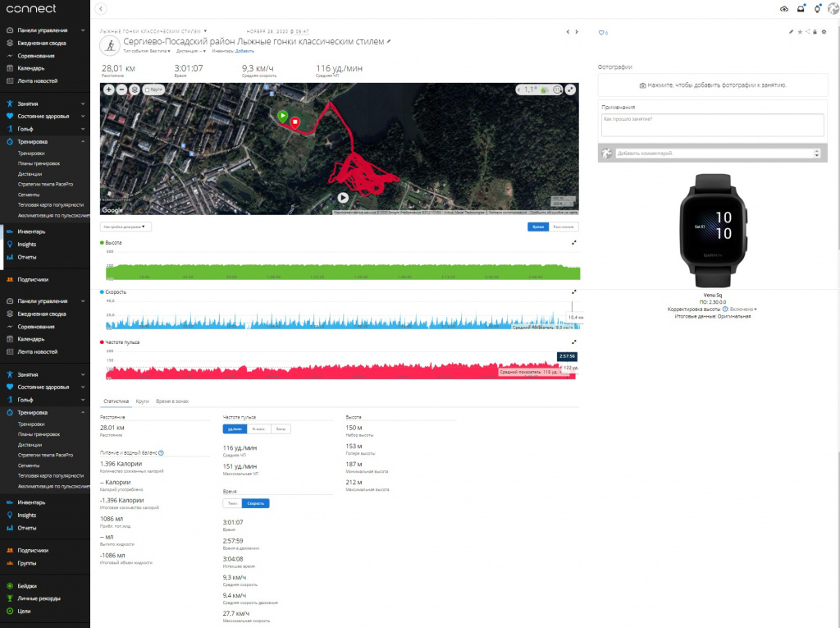Click the Connect logo

click(x=30, y=8)
